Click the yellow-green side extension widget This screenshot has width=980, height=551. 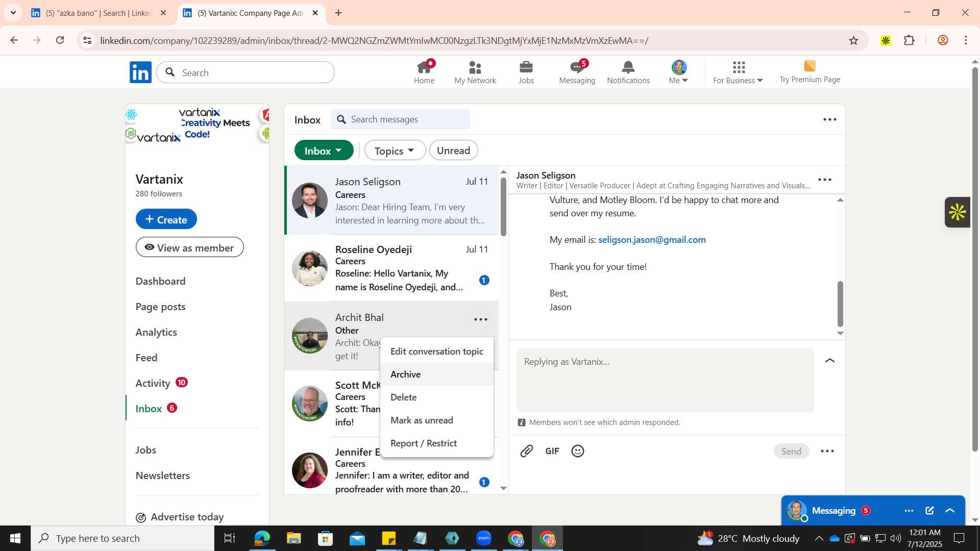[x=958, y=212]
